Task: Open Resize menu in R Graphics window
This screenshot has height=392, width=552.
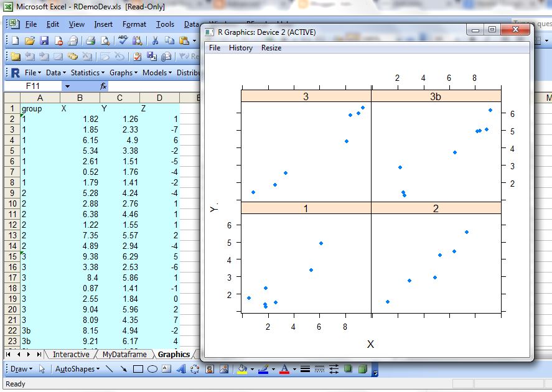Action: (x=271, y=48)
